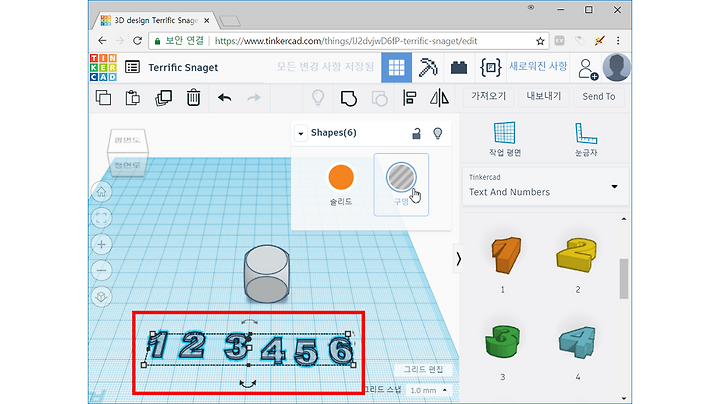Open the designs list icon
Image resolution: width=720 pixels, height=404 pixels.
click(132, 67)
